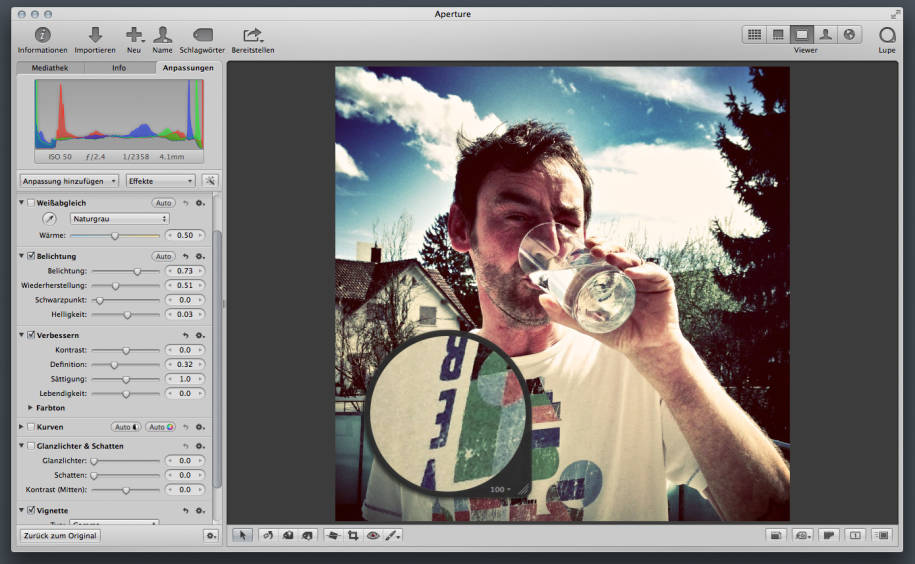Open the brush tool menu
915x564 pixels.
tap(393, 535)
